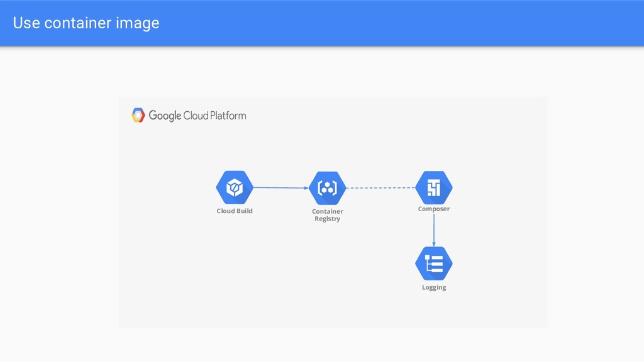
Task: Select the Logging hexagon icon
Action: coord(434,263)
